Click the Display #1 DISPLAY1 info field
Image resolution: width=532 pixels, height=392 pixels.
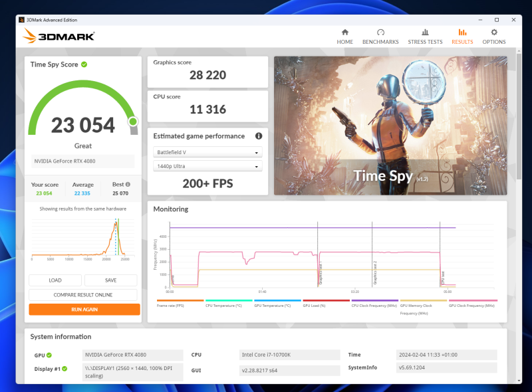(132, 372)
